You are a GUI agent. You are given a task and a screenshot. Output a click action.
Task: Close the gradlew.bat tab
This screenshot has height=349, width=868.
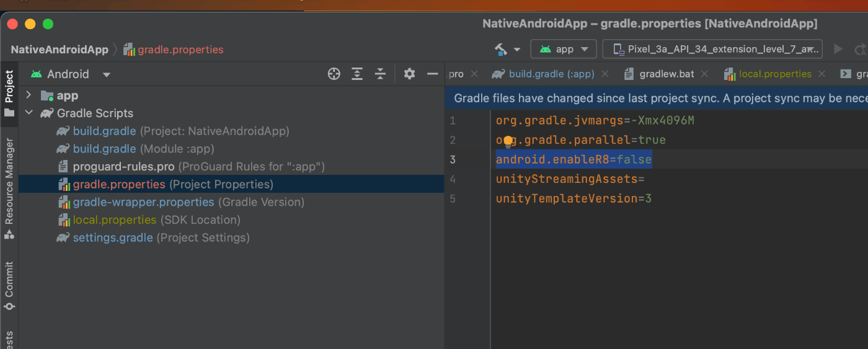[705, 74]
